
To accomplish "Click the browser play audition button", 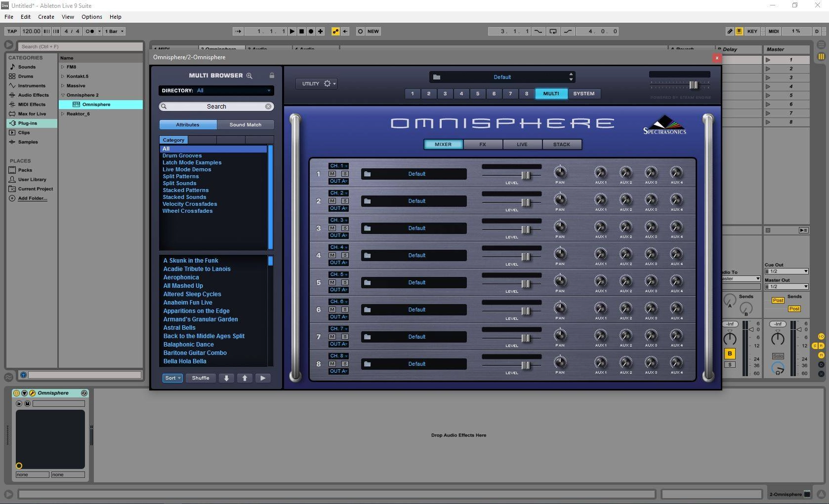I will 263,378.
